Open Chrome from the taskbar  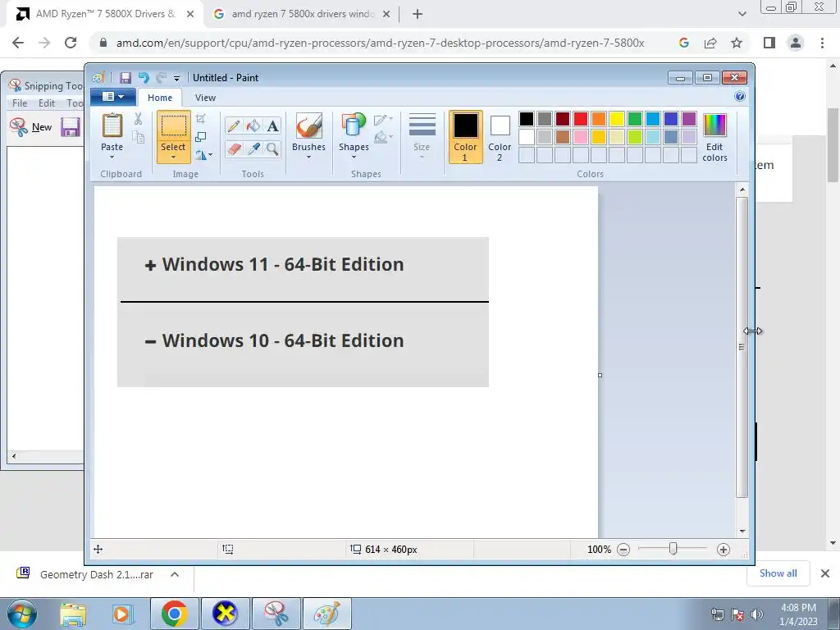(174, 614)
